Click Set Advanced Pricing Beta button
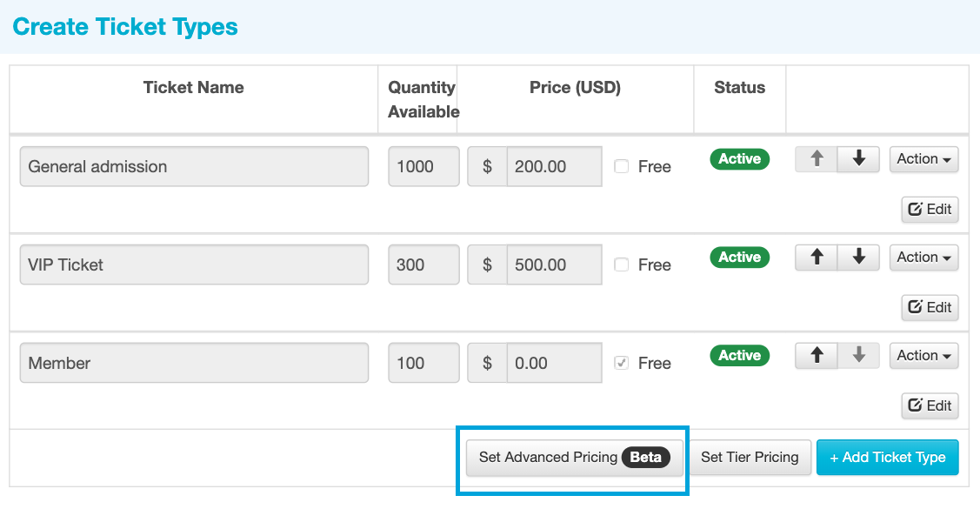The height and width of the screenshot is (509, 980). point(575,458)
